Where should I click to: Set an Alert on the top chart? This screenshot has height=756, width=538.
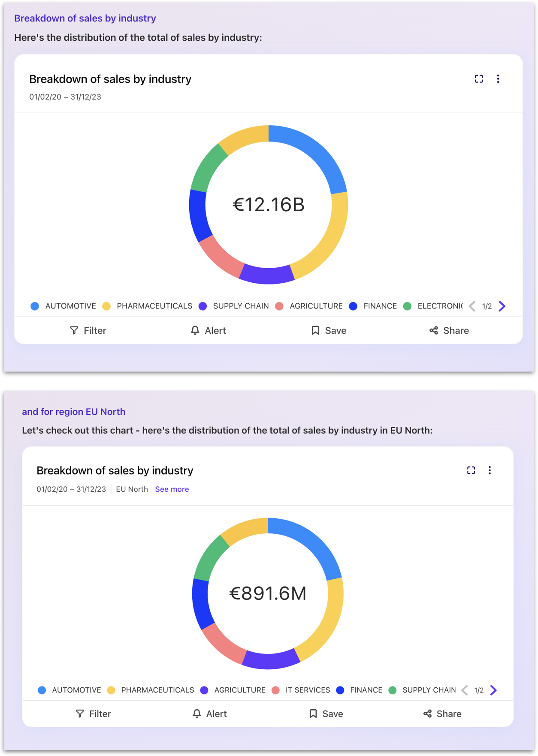[209, 330]
